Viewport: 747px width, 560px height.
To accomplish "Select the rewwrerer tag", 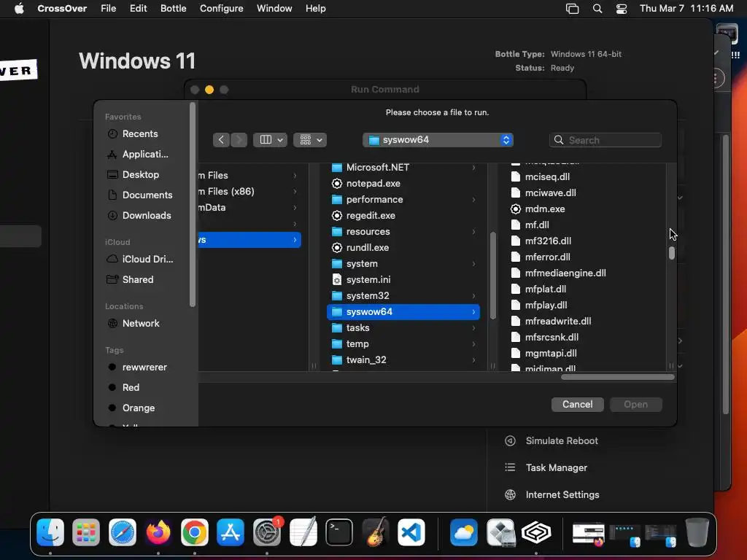I will point(144,367).
